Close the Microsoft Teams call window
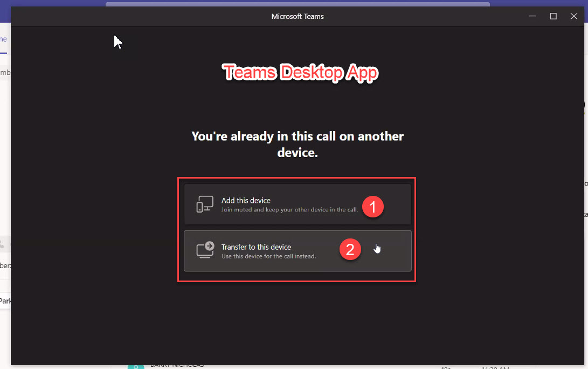The width and height of the screenshot is (588, 369). coord(574,16)
